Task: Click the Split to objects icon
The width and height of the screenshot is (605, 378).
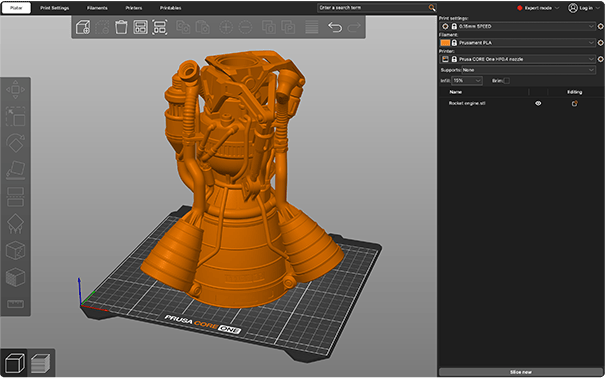Action: tap(269, 27)
